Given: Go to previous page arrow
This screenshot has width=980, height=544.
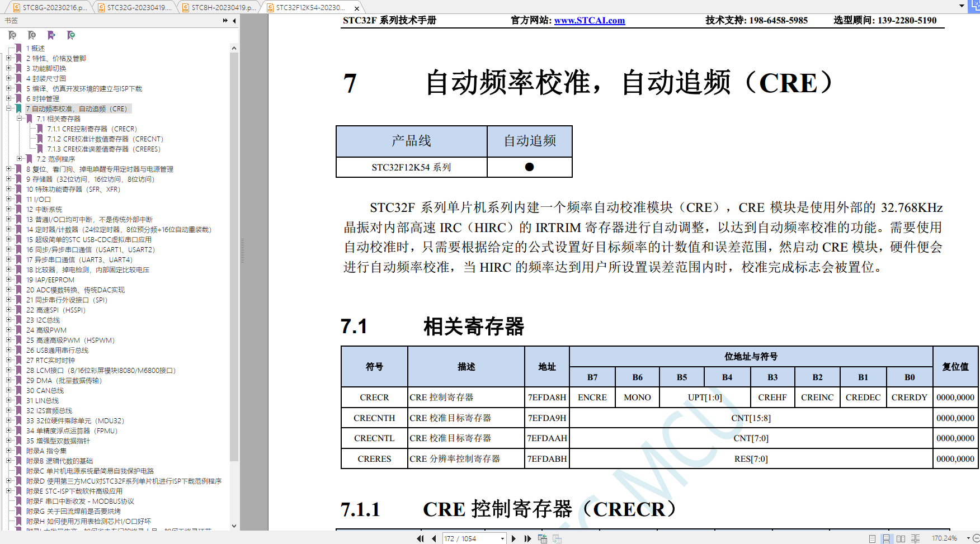Looking at the screenshot, I should [434, 538].
